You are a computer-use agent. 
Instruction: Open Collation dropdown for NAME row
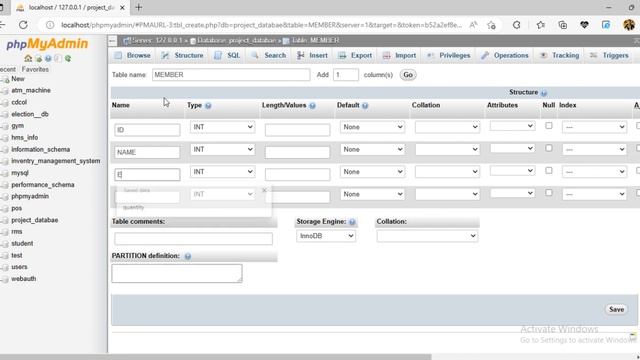447,150
